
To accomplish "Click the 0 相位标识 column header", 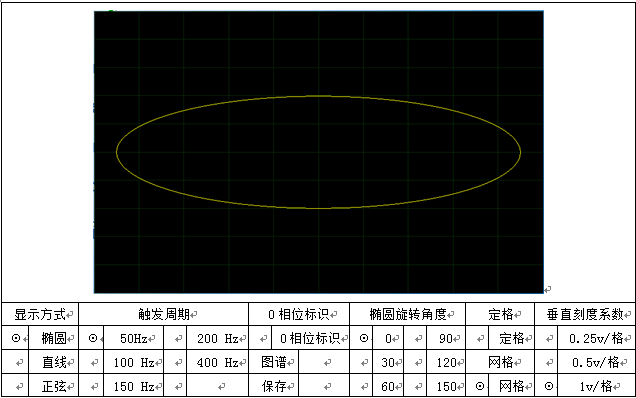I will (x=299, y=314).
